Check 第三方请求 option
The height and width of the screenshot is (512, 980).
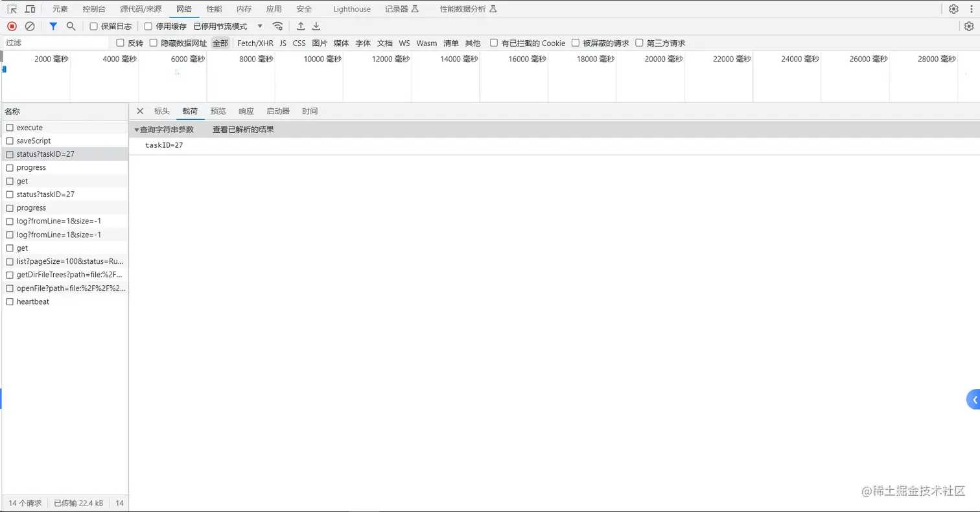(x=640, y=43)
